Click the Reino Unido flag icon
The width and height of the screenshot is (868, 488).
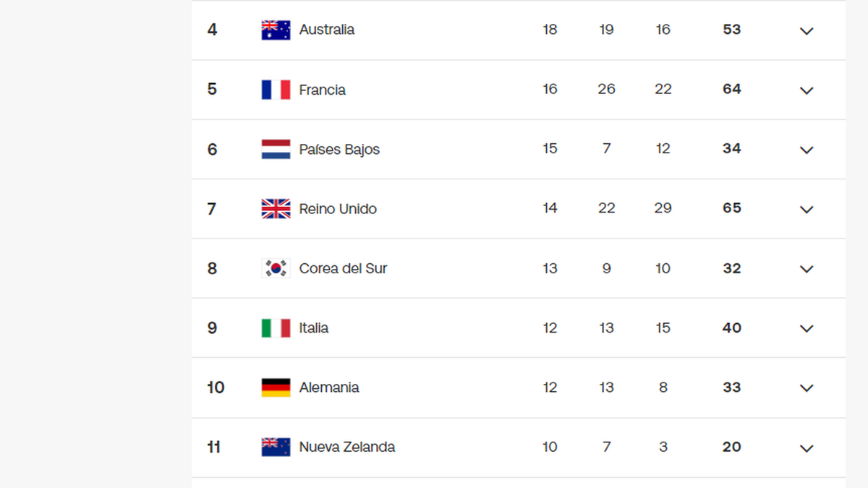tap(276, 209)
